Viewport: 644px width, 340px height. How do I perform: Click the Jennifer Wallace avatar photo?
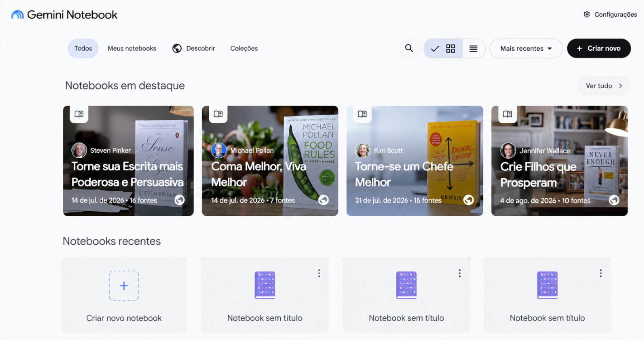[508, 151]
